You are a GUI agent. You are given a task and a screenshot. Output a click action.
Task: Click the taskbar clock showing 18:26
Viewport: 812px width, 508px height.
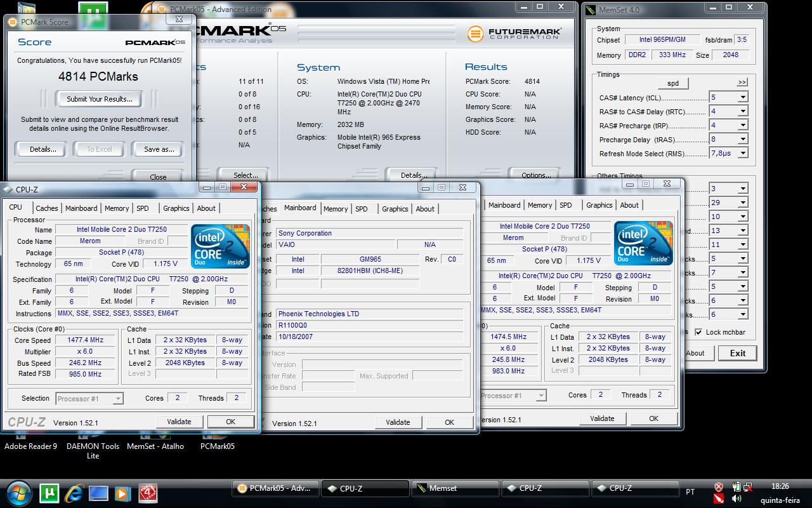click(x=780, y=486)
